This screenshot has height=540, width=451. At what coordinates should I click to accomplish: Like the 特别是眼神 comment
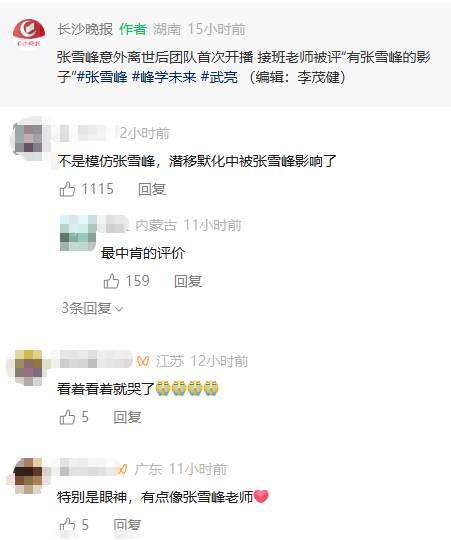click(x=67, y=525)
